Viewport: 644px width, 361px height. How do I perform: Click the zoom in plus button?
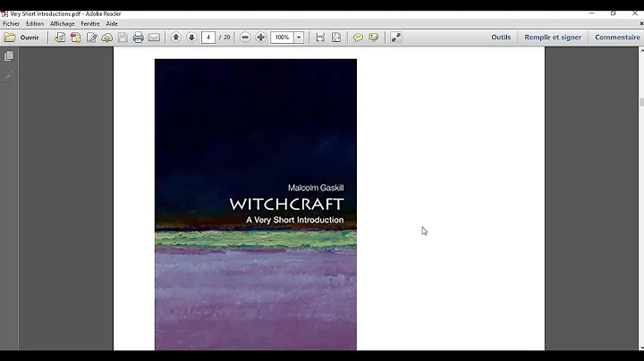(261, 38)
